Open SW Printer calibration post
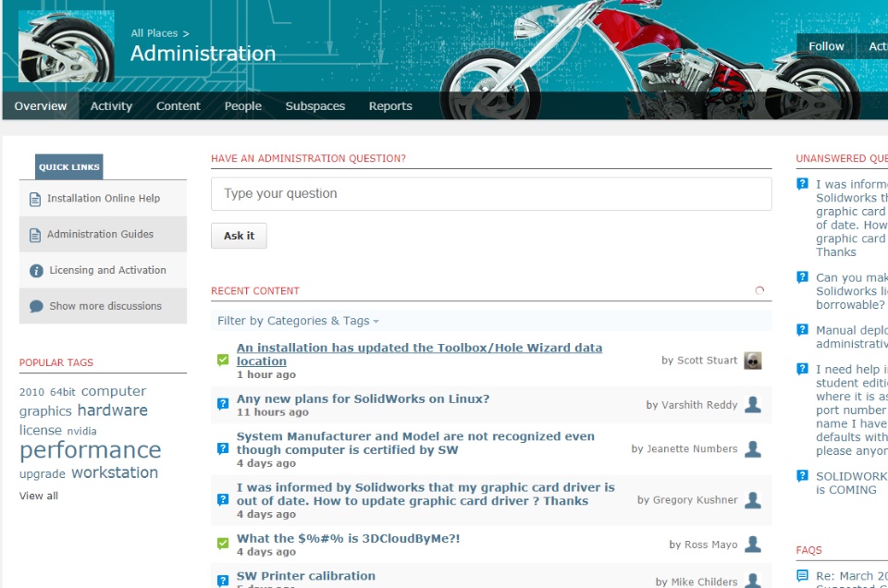 click(x=306, y=576)
